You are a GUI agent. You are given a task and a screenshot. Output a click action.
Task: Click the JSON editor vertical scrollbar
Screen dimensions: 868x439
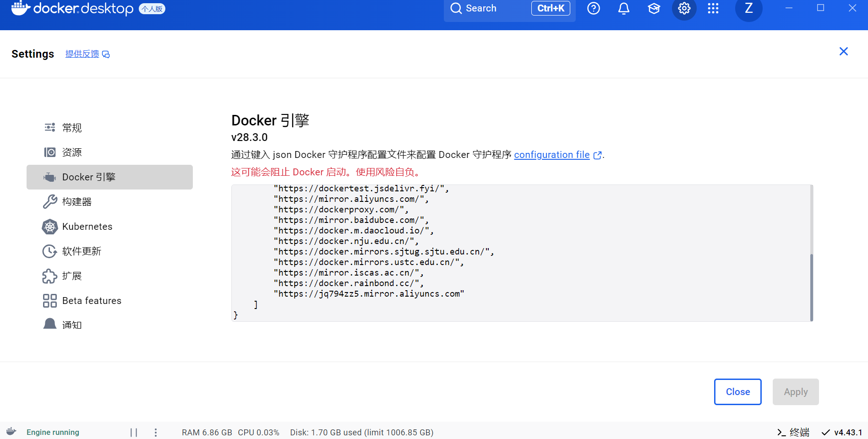[x=811, y=287]
